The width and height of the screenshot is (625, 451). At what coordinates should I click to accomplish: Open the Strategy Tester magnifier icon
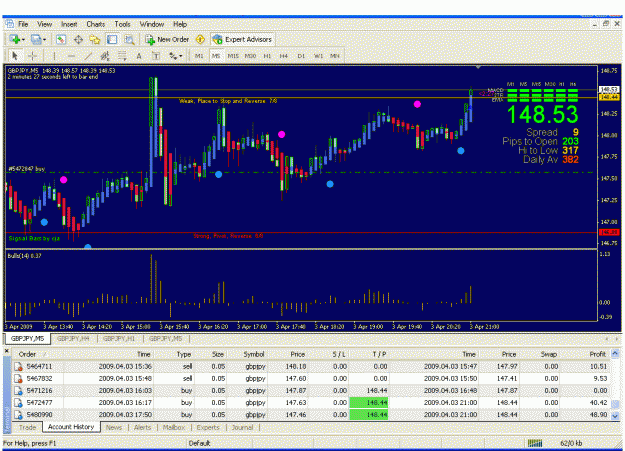coord(129,39)
